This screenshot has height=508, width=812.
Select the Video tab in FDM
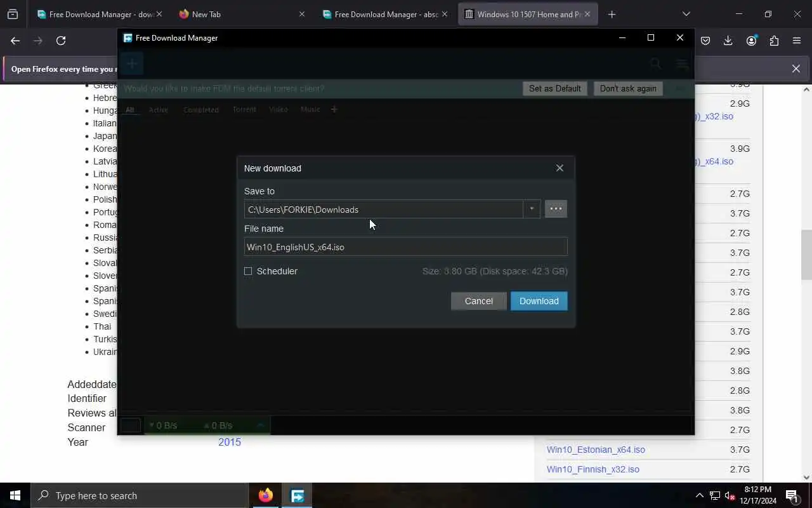(x=278, y=110)
